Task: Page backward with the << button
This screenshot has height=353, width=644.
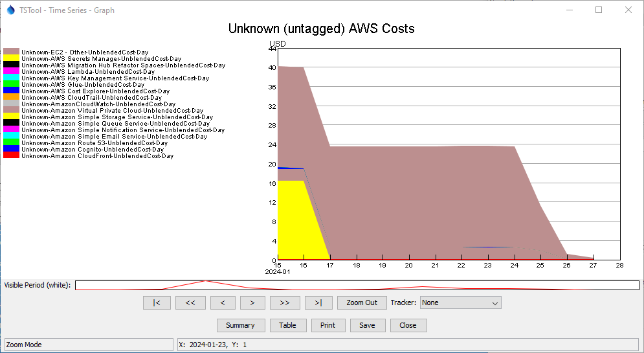Action: pyautogui.click(x=190, y=303)
